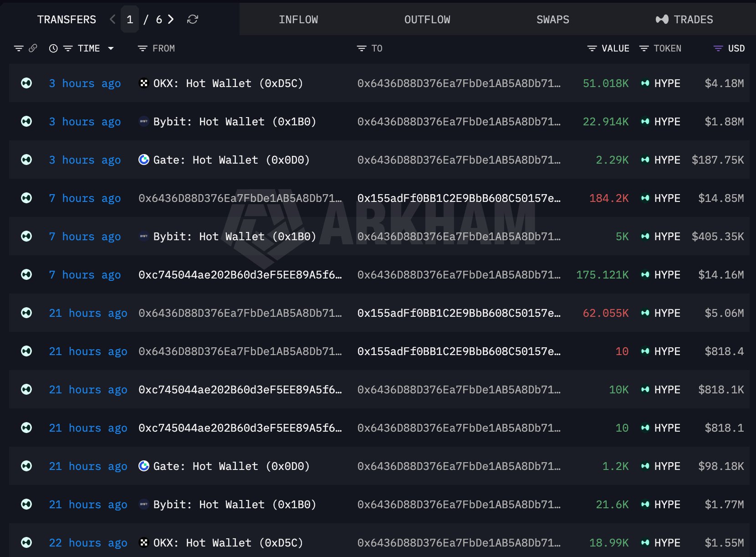Open Bybit: Hot Wallet link in 5K row
Viewport: 756px width, 557px height.
(235, 237)
